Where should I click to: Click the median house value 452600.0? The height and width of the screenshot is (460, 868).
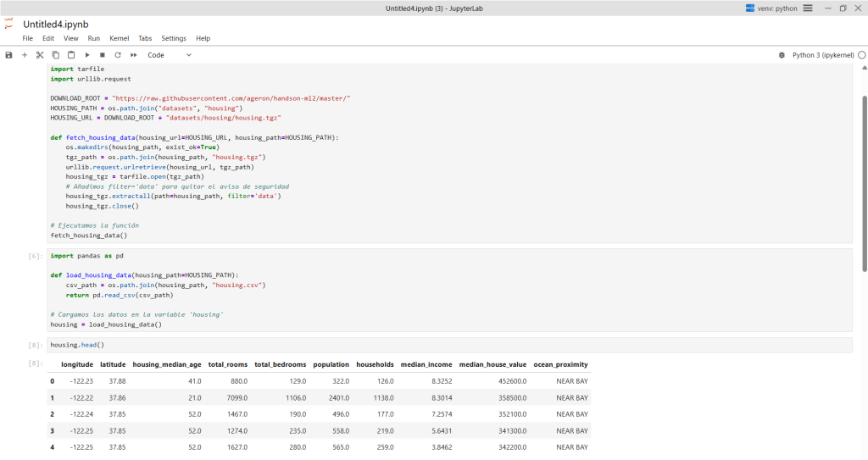[512, 381]
